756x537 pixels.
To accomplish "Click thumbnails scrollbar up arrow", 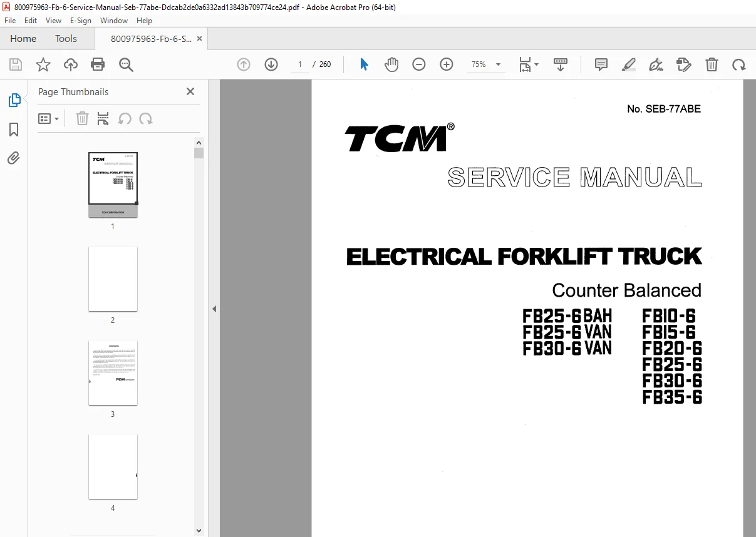I will [199, 142].
